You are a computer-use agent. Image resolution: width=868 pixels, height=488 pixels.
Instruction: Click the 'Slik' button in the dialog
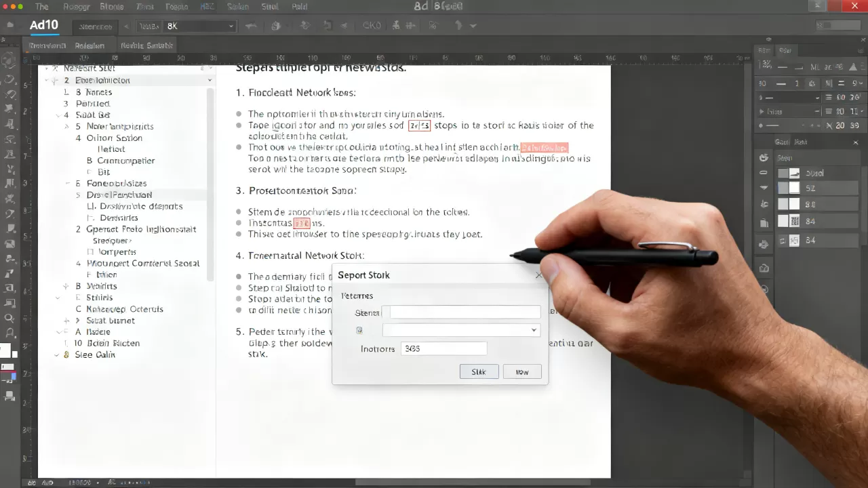pyautogui.click(x=479, y=371)
